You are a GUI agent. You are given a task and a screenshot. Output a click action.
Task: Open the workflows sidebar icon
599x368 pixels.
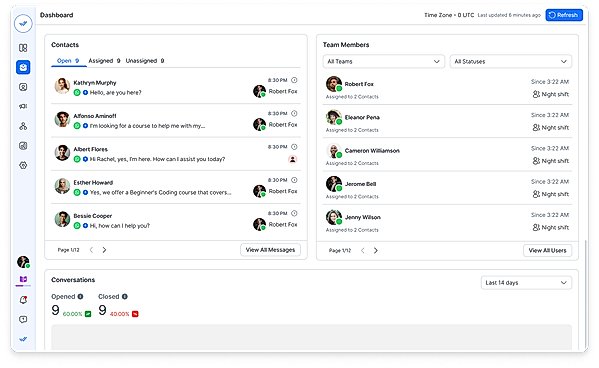[x=23, y=126]
